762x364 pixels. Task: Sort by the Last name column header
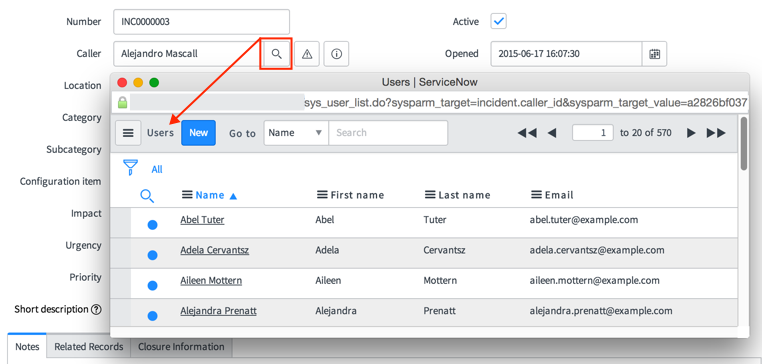[x=464, y=195]
